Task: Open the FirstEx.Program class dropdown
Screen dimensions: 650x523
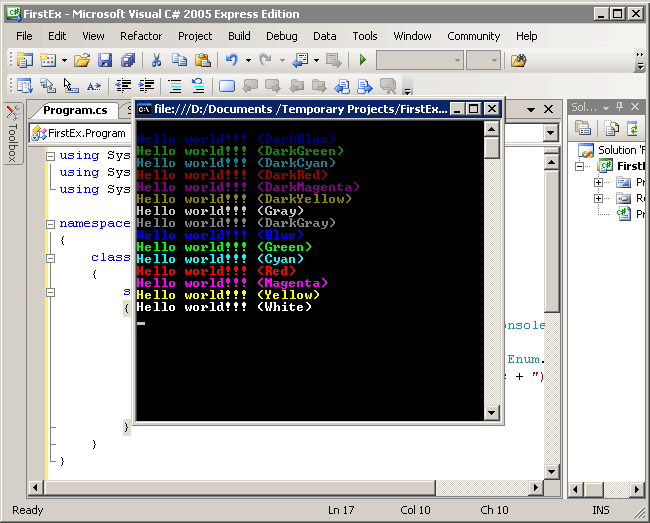Action: (x=80, y=133)
